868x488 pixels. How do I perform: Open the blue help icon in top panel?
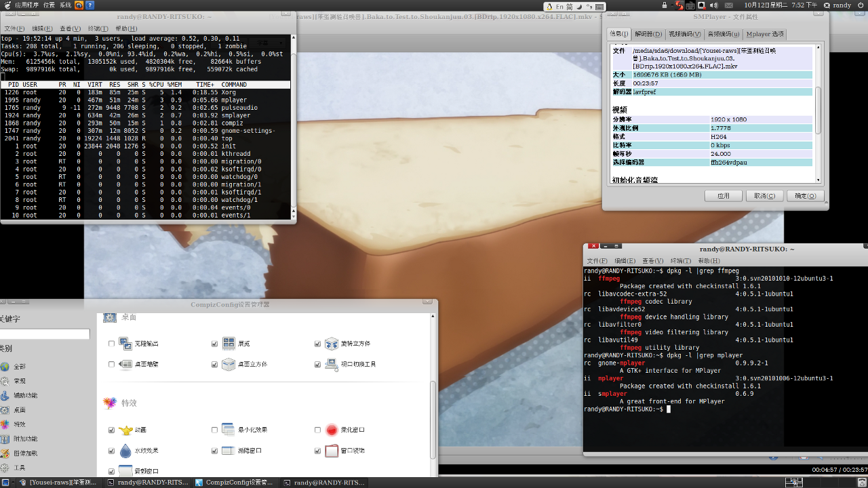coord(90,5)
